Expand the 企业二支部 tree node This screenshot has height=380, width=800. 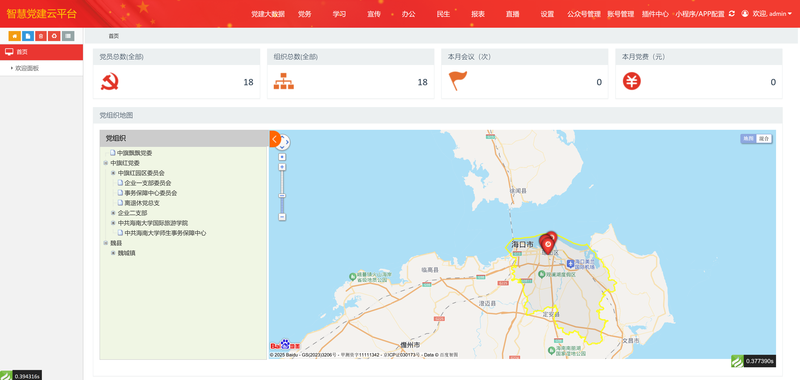point(113,213)
